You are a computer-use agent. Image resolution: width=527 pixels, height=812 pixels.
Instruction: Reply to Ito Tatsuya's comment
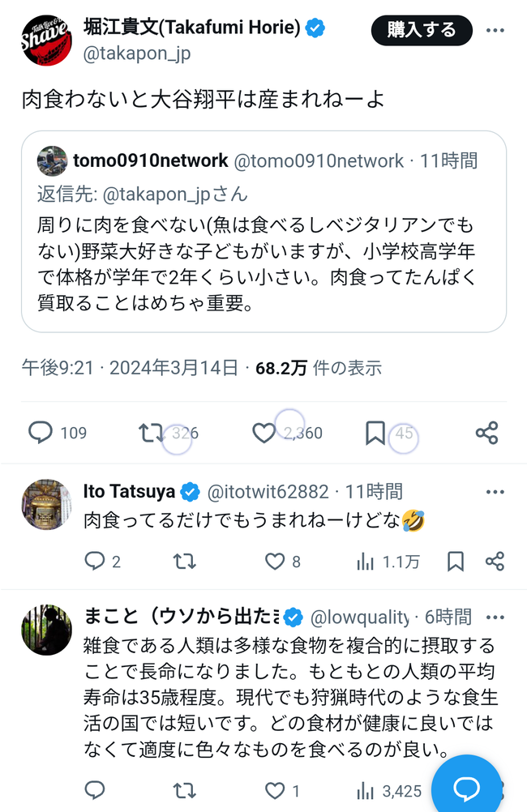[x=95, y=561]
